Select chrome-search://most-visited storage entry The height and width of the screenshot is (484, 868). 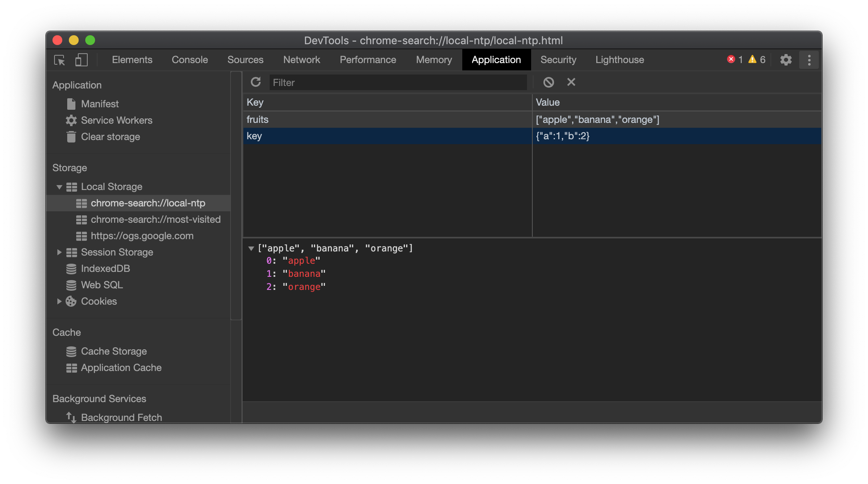155,219
